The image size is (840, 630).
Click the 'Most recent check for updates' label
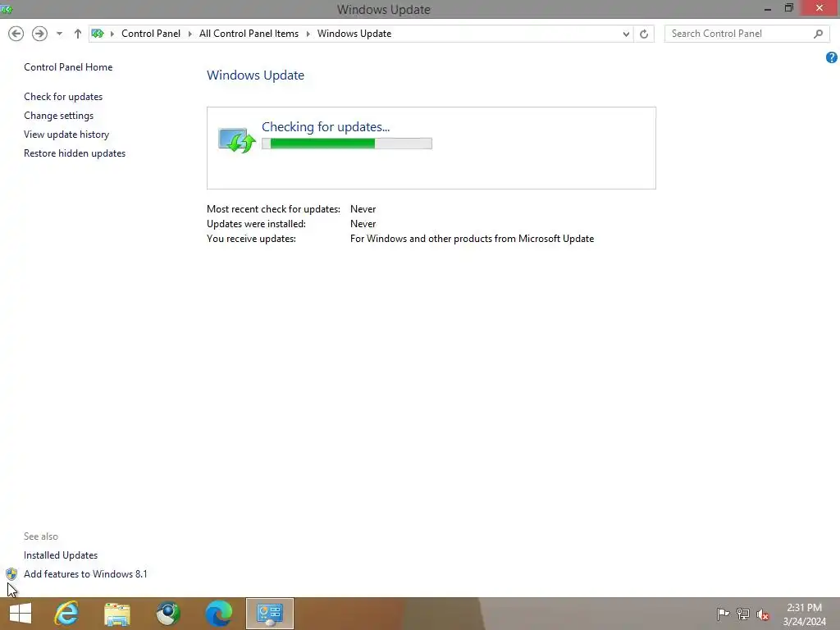click(273, 209)
